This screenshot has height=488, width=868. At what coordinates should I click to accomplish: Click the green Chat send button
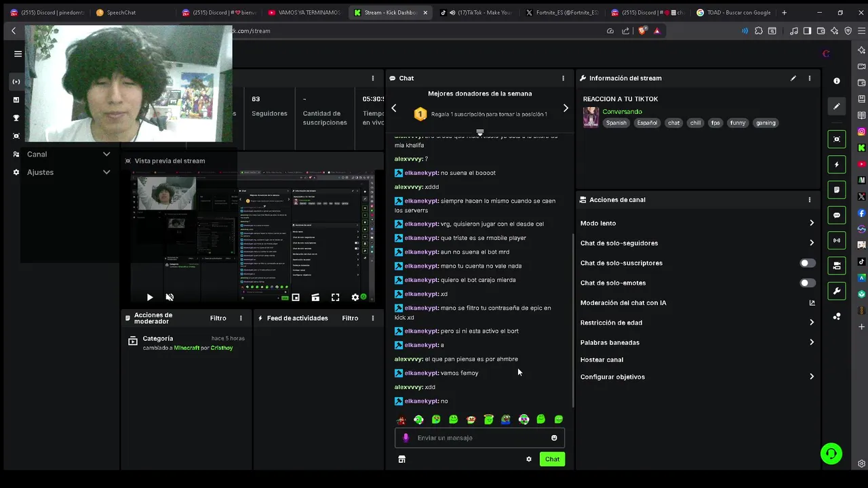(x=552, y=459)
